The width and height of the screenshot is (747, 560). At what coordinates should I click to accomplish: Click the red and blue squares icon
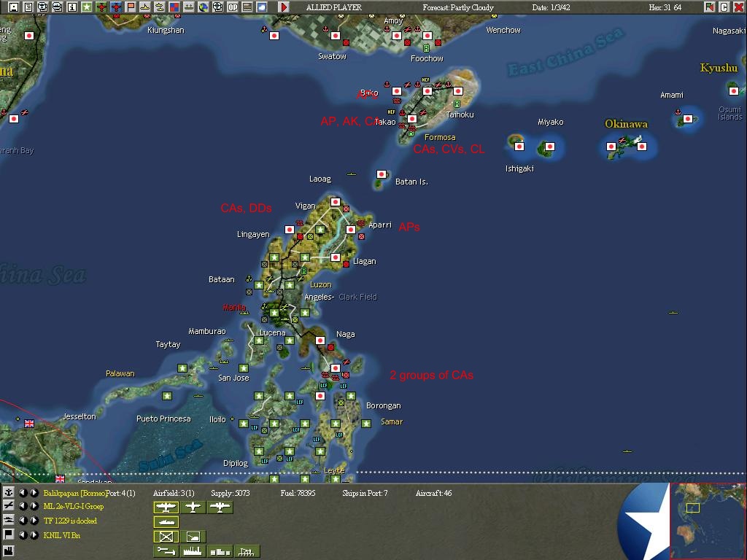tap(174, 7)
